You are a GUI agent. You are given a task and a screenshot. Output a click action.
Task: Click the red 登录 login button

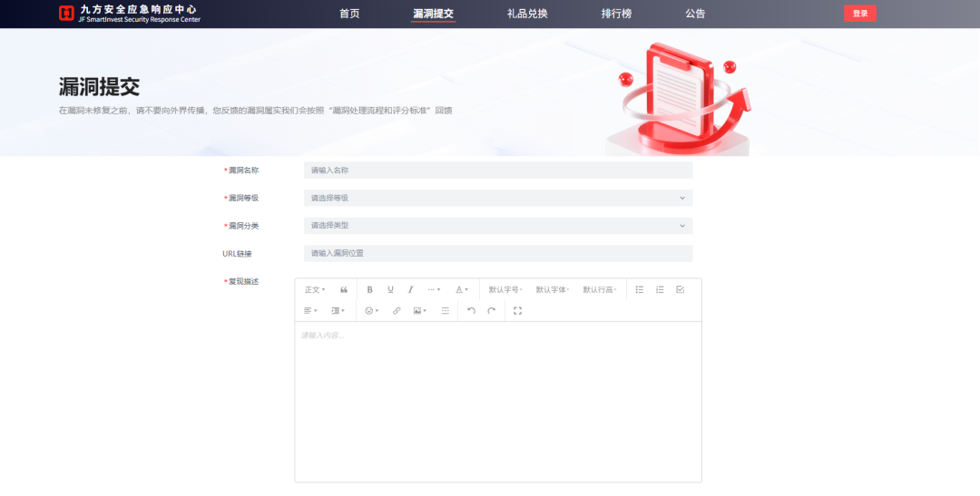(x=860, y=13)
